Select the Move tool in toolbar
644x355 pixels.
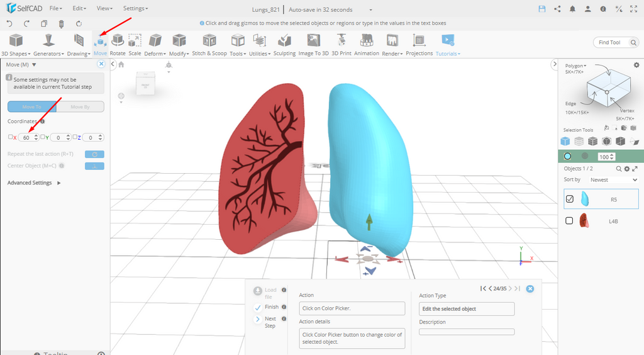[100, 45]
